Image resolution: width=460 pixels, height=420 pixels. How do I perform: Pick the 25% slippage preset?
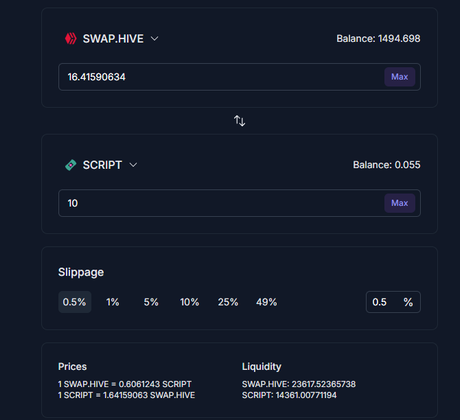click(x=228, y=302)
